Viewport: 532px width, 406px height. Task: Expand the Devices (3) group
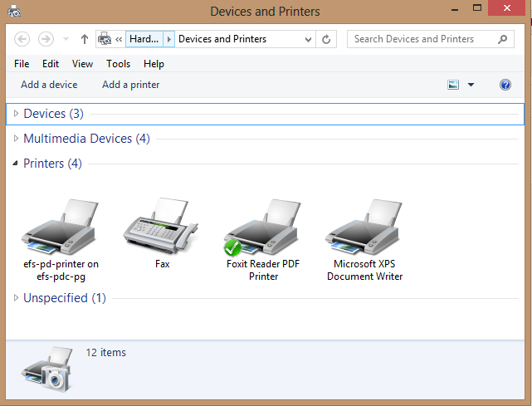click(16, 114)
